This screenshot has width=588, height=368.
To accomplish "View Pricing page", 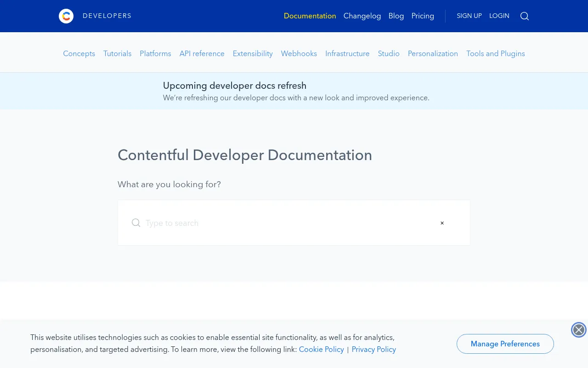I will pos(423,16).
